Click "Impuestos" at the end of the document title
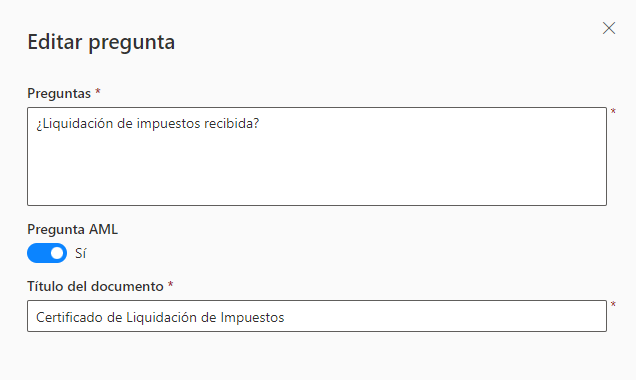The image size is (636, 380). (x=252, y=317)
